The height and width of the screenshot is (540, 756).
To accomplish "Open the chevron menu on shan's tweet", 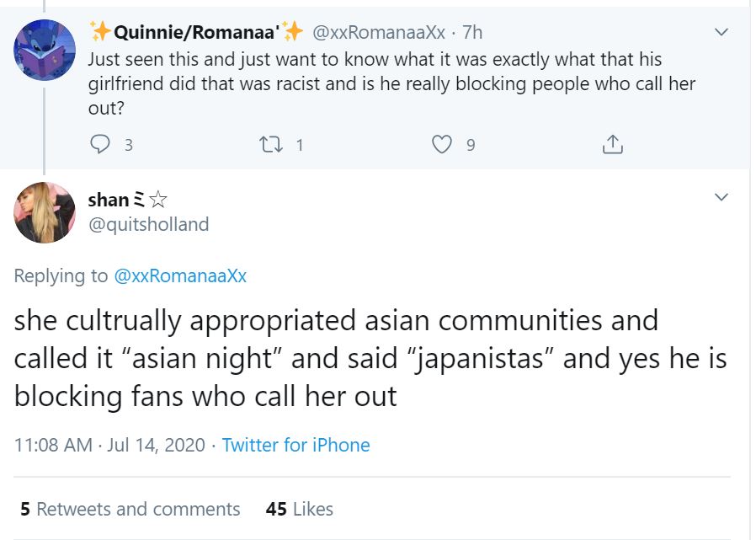I will tap(721, 197).
